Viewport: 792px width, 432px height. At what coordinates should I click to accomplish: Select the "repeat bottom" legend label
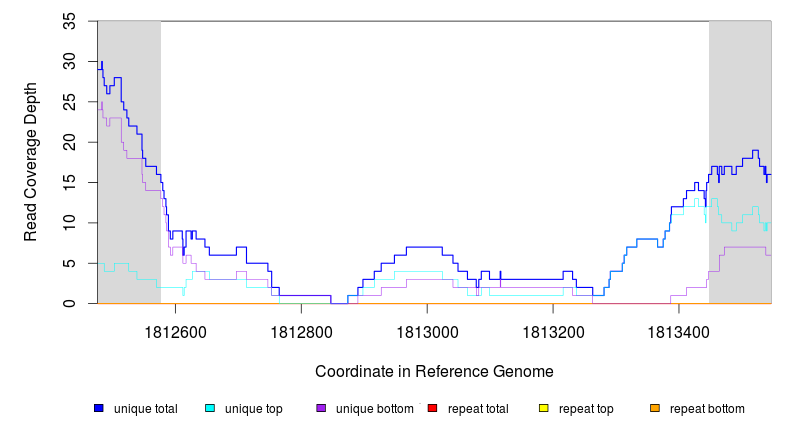click(707, 409)
